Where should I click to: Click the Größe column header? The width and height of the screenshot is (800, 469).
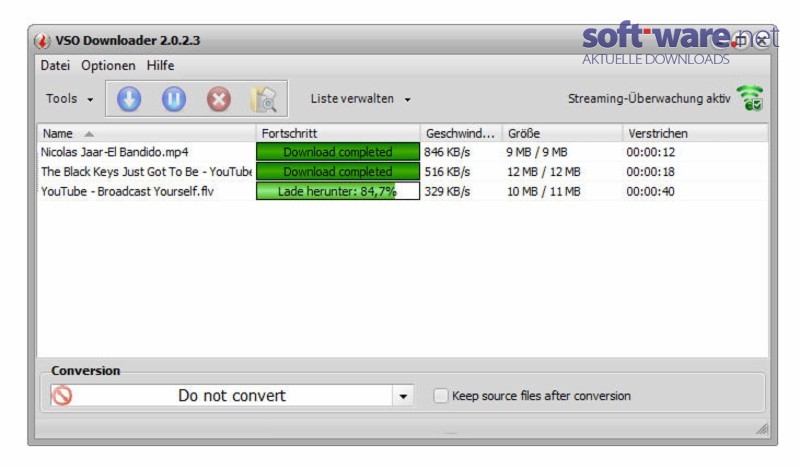(562, 133)
